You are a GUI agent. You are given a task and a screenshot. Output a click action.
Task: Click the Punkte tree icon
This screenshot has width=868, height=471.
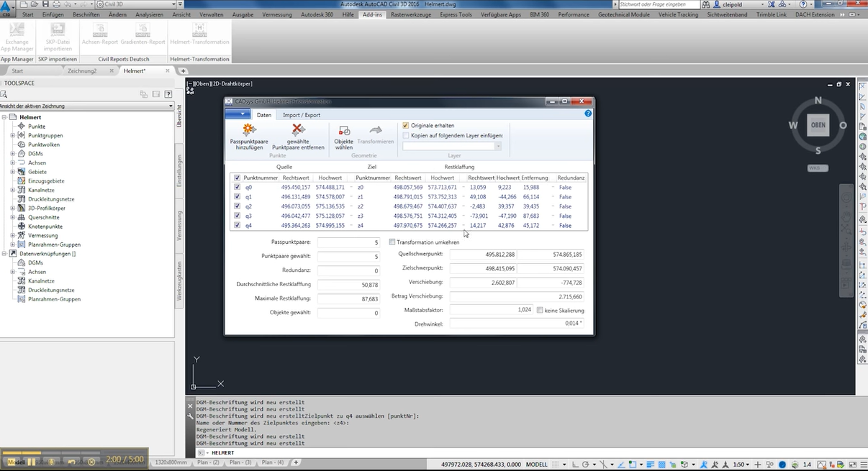tap(22, 127)
